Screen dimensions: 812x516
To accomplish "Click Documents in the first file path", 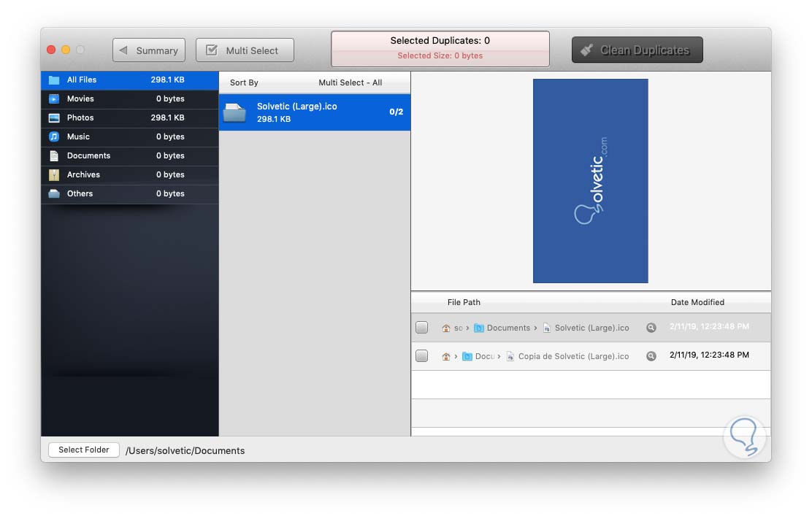I will (x=508, y=328).
